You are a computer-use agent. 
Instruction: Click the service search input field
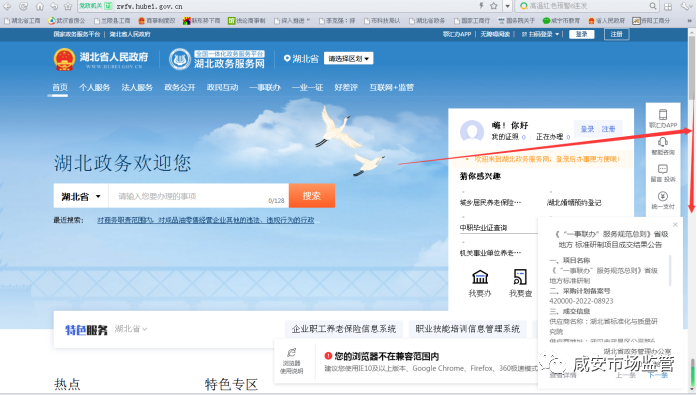pyautogui.click(x=198, y=196)
